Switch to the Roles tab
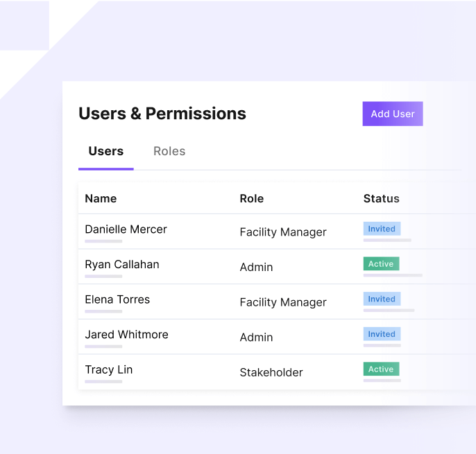Screen dimensions: 476x454 (x=169, y=151)
